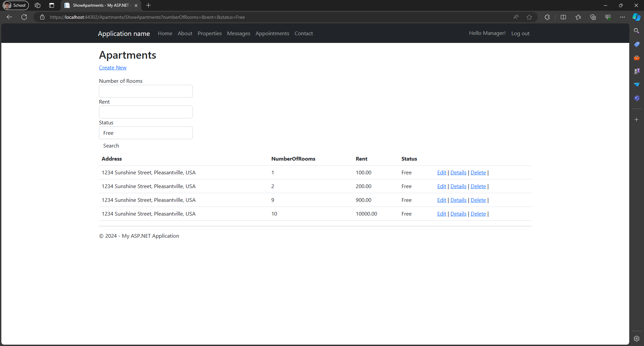Go back to the previous page
The image size is (644, 346).
(x=9, y=17)
